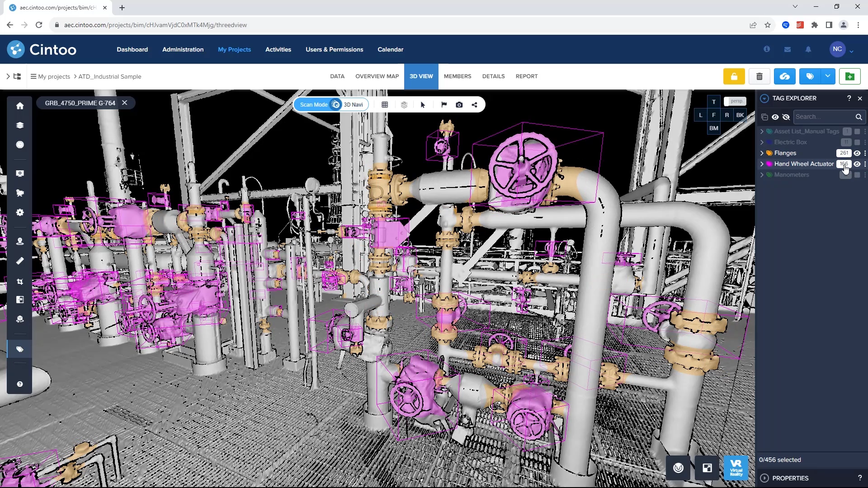Open the clock history tool in sidebar

(x=20, y=145)
